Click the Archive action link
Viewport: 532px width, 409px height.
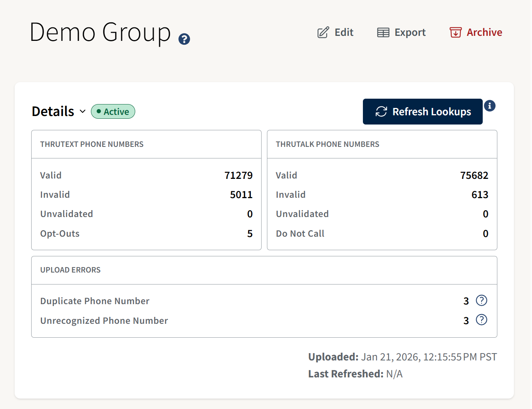(484, 32)
